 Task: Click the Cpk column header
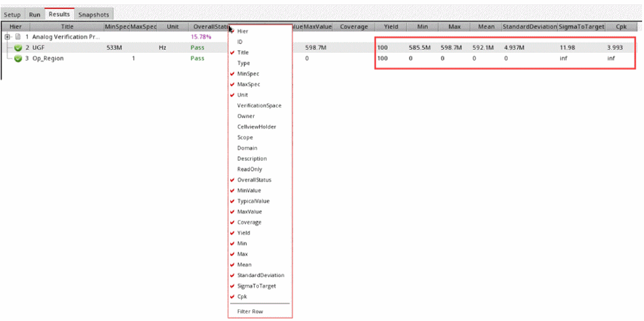point(621,27)
